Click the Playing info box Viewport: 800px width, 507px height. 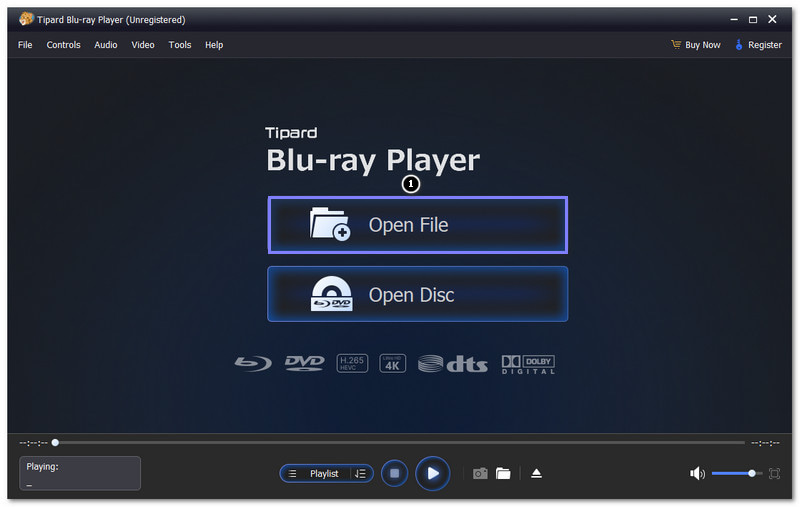80,473
